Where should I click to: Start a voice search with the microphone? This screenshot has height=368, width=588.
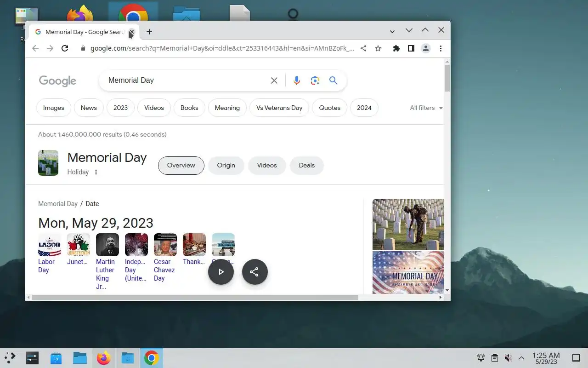click(297, 80)
